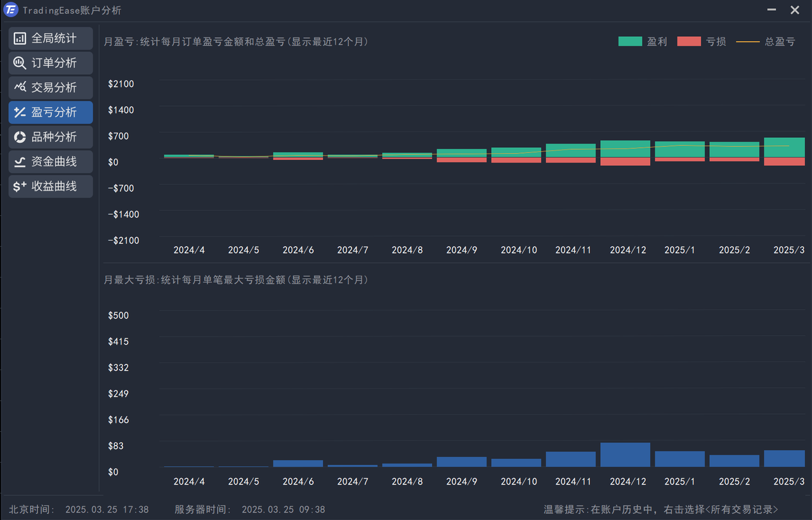The image size is (812, 520).
Task: Click the 2024/12 red loss bar
Action: point(625,161)
